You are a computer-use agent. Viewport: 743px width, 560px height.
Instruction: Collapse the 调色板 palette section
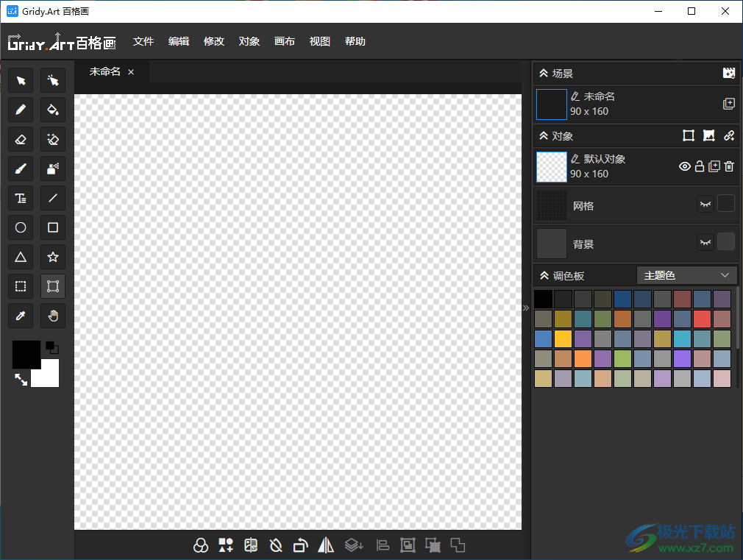(544, 276)
